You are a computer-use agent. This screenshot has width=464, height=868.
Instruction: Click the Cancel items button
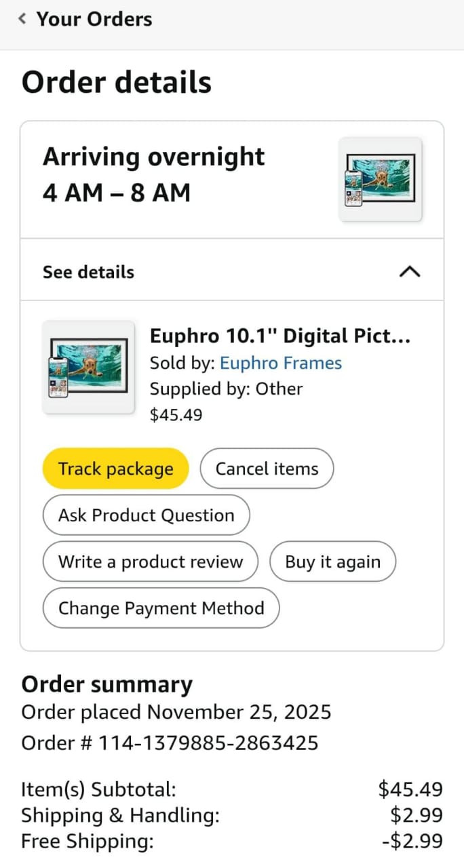[267, 469]
